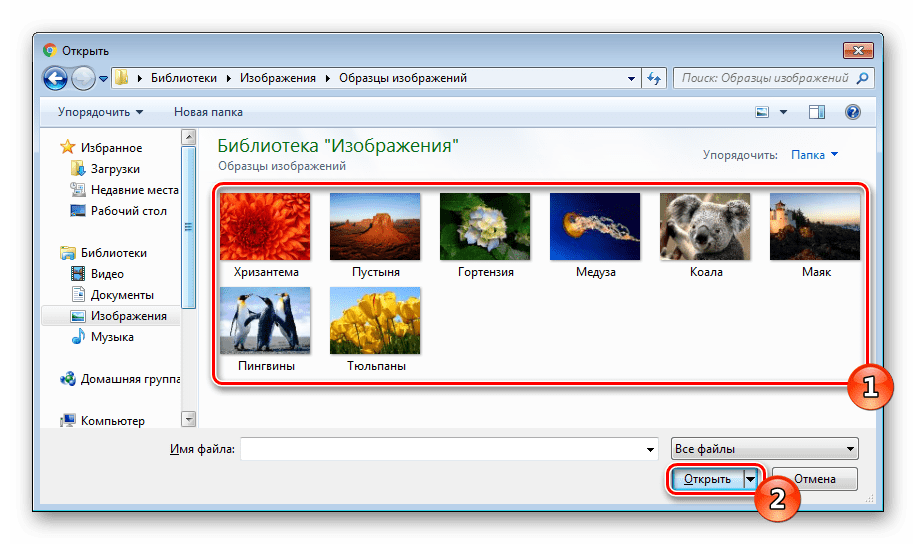Image resolution: width=916 pixels, height=544 pixels.
Task: Expand address bar previous locations dropdown
Action: [x=631, y=78]
